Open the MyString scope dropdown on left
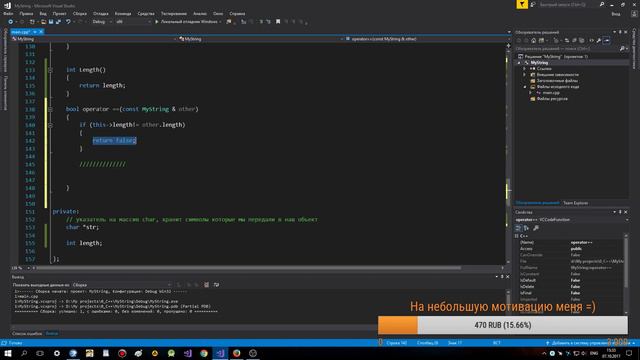Image resolution: width=640 pixels, height=360 pixels. (94, 39)
